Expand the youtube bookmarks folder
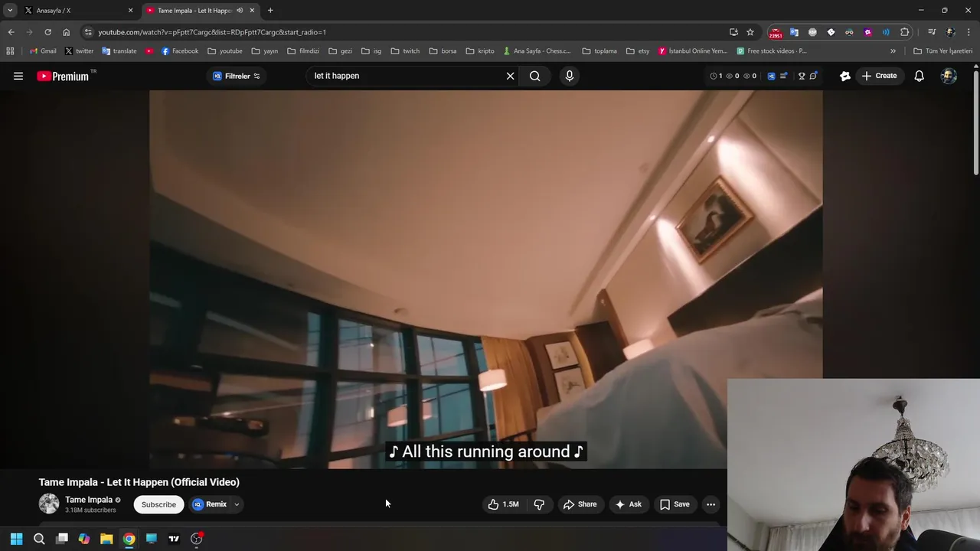The height and width of the screenshot is (551, 980). [x=224, y=51]
